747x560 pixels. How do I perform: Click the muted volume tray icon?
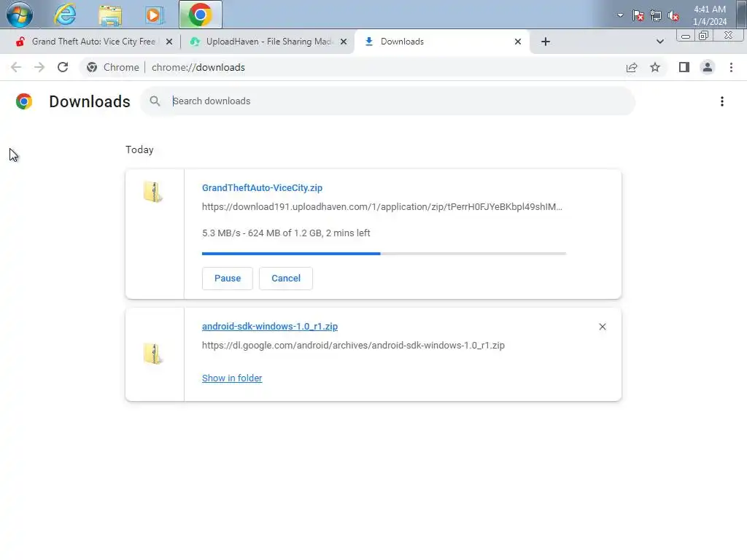pyautogui.click(x=673, y=16)
